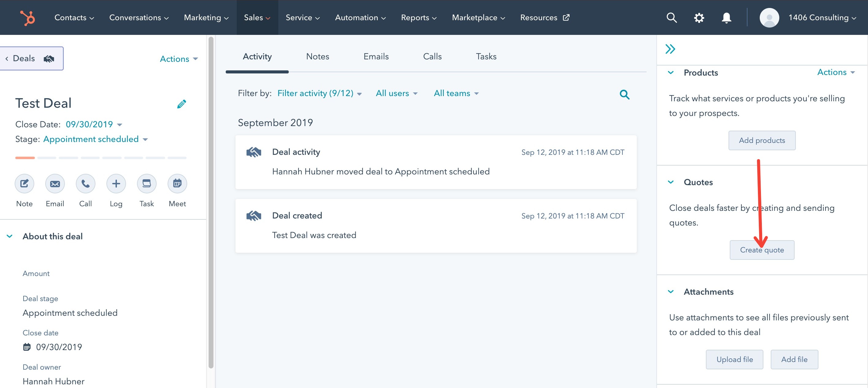Click handshake icon on Deal created card
Screen dimensions: 868x388
[254, 216]
